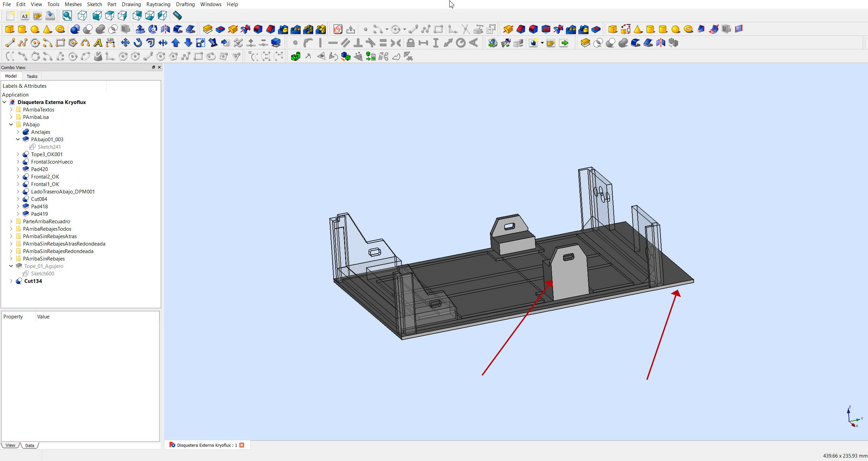Image resolution: width=868 pixels, height=461 pixels.
Task: Select PArribaSinRebajesAtrasRedondeada folder
Action: click(64, 244)
